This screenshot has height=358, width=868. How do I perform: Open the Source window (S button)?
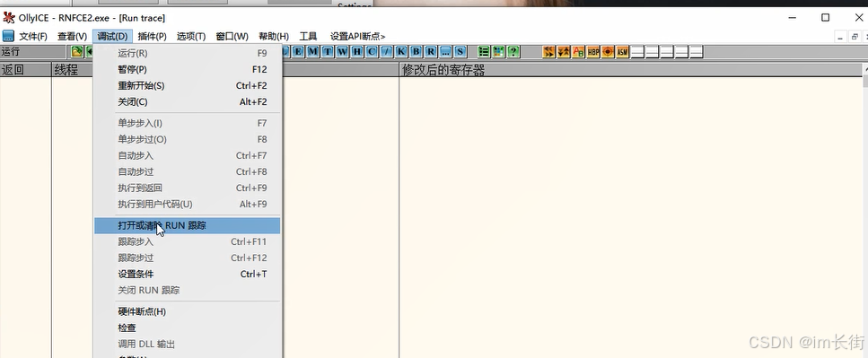click(x=460, y=52)
